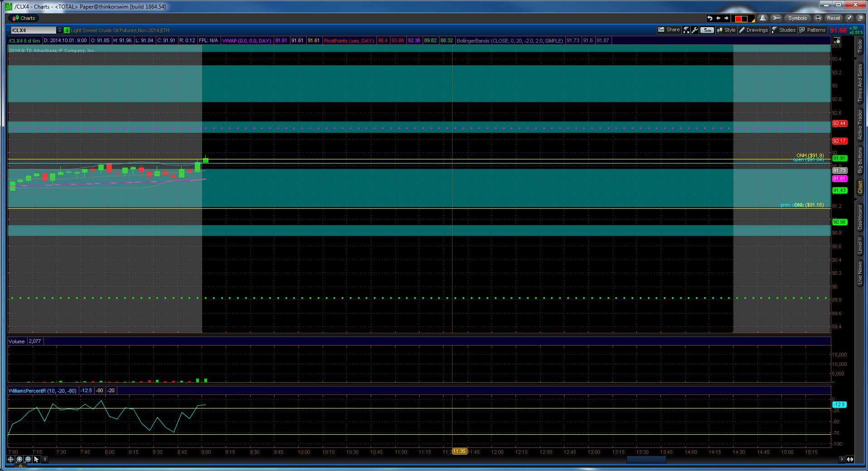Click the zoom in magnifier icon
Image resolution: width=868 pixels, height=471 pixels.
click(x=19, y=459)
